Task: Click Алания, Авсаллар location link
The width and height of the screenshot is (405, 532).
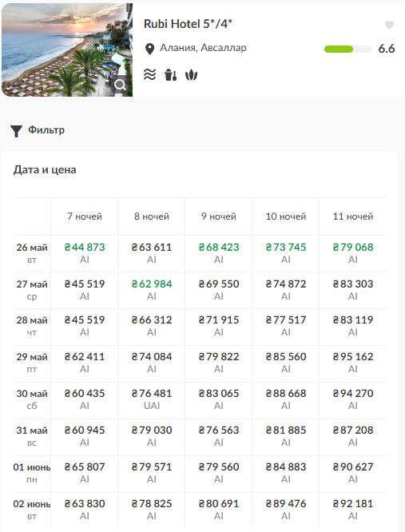Action: point(203,48)
